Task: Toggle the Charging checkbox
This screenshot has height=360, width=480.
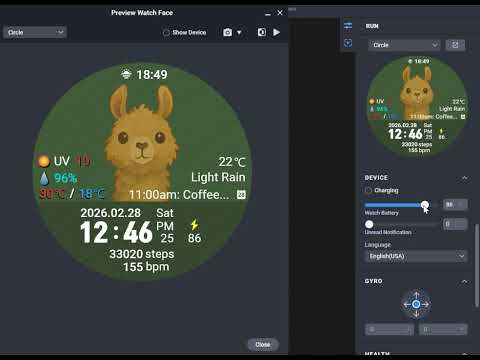Action: [368, 190]
